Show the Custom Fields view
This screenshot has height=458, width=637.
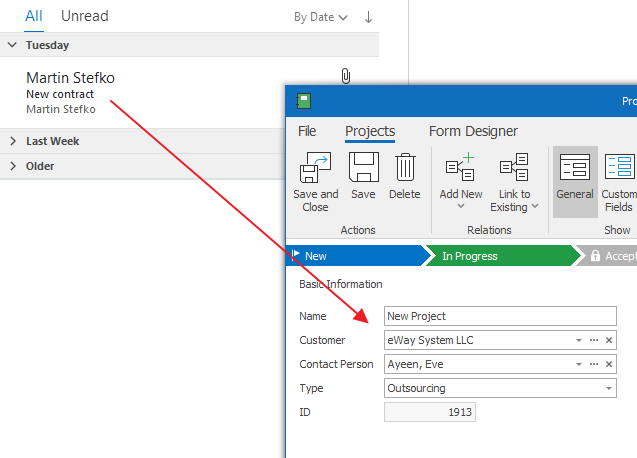click(619, 180)
